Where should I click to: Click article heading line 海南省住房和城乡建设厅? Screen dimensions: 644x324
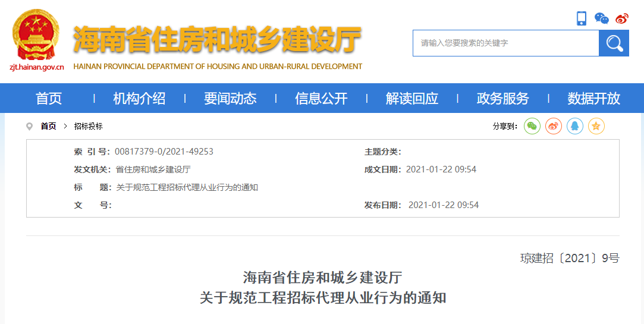(x=322, y=278)
